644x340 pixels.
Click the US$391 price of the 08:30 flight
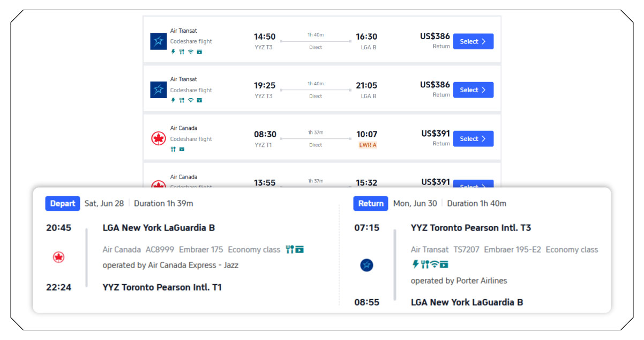point(435,134)
